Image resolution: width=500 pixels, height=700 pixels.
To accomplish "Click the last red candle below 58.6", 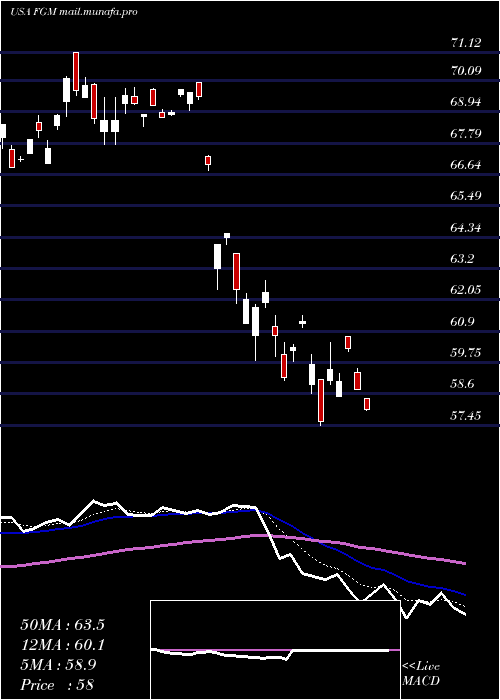I will pos(367,404).
